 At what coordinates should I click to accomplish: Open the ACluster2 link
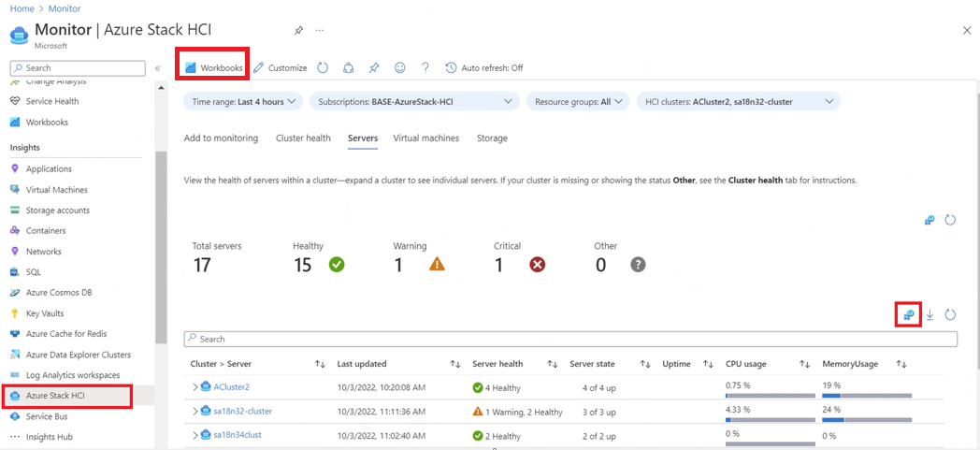(231, 387)
